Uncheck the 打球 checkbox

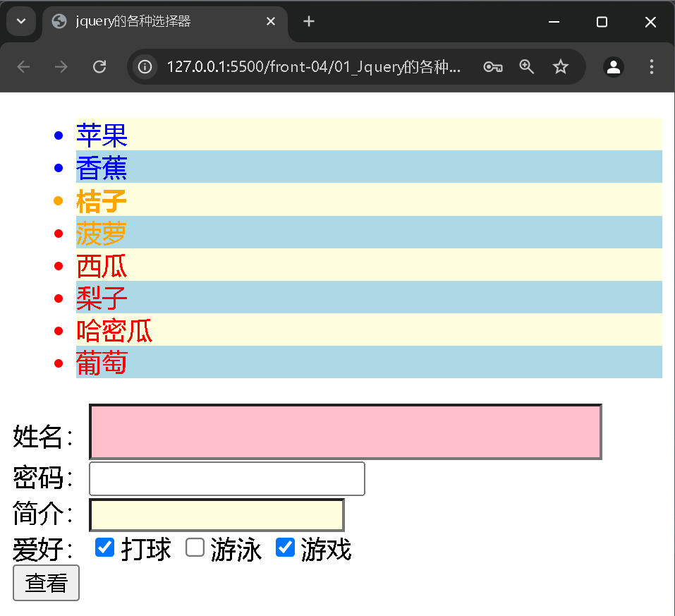104,548
